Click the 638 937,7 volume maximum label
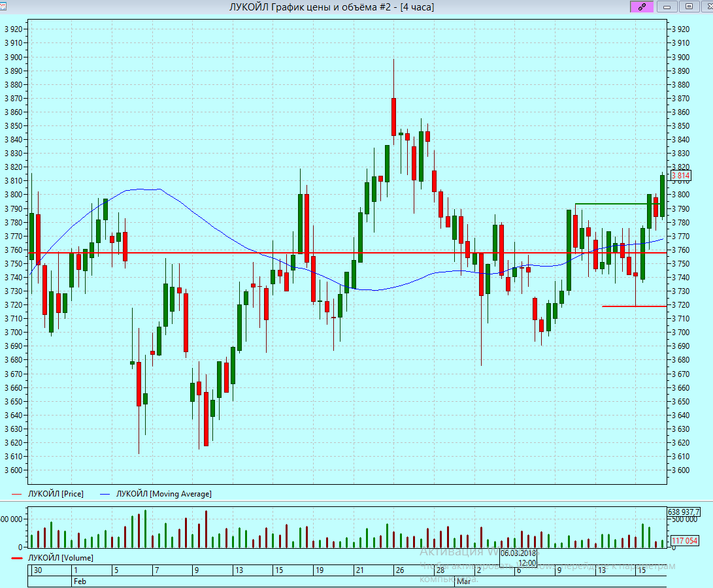 [684, 512]
